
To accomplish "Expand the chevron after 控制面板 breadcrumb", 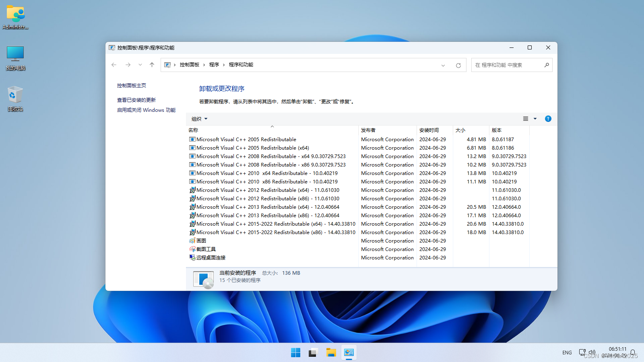I will (204, 65).
